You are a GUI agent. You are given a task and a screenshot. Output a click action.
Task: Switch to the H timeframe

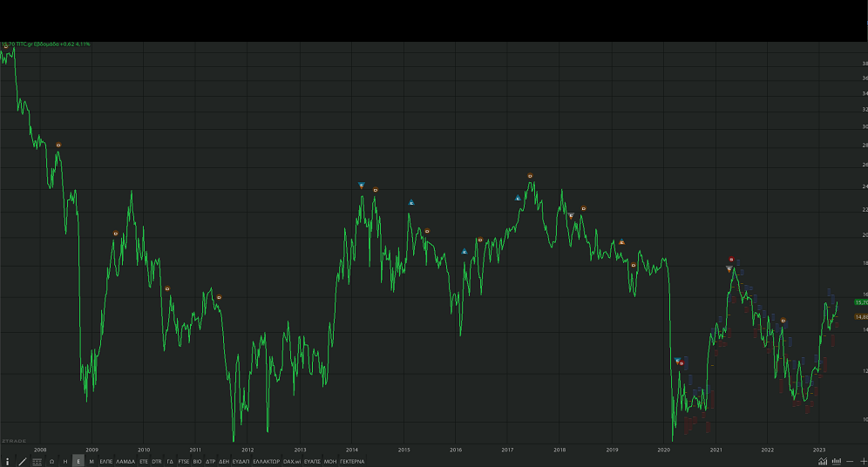tap(65, 462)
